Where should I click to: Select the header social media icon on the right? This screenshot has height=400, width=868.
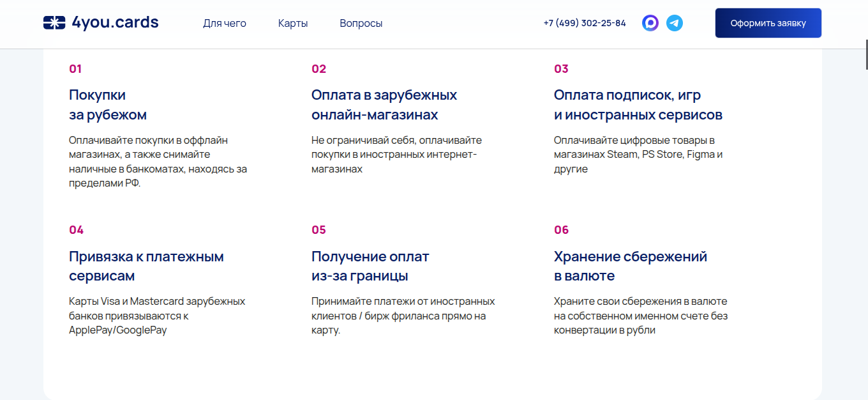(674, 22)
